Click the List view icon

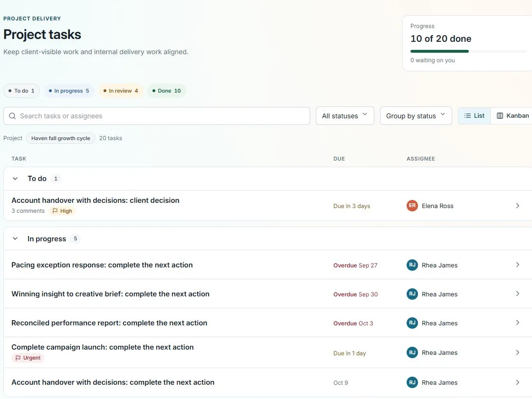467,116
